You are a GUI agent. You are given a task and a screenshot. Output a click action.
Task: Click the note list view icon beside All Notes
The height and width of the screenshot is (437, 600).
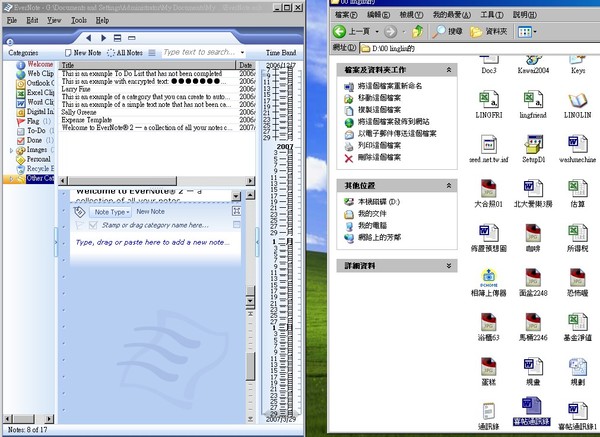152,53
